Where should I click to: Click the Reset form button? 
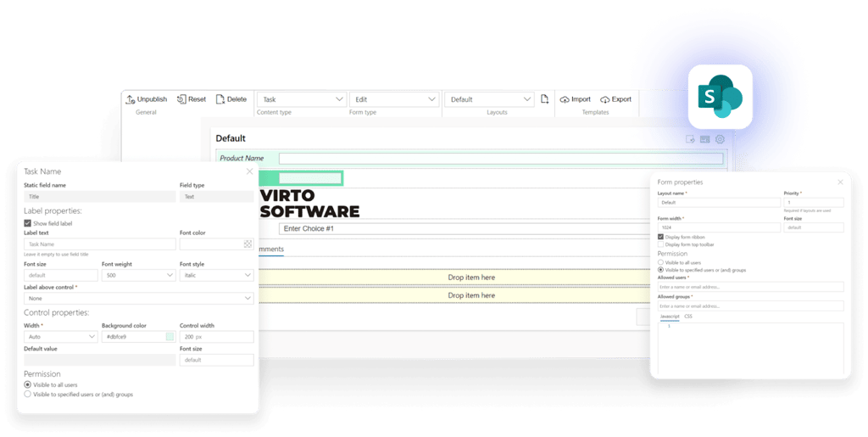(x=191, y=99)
